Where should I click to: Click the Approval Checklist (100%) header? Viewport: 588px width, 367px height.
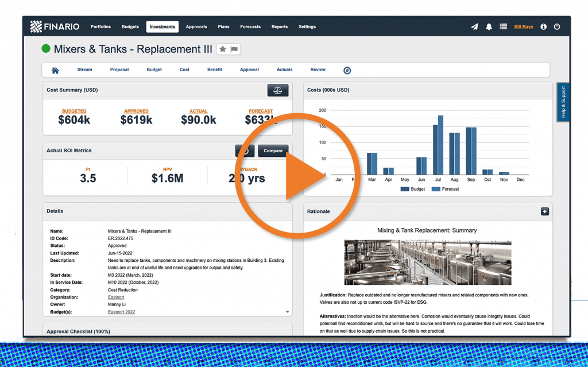click(78, 332)
